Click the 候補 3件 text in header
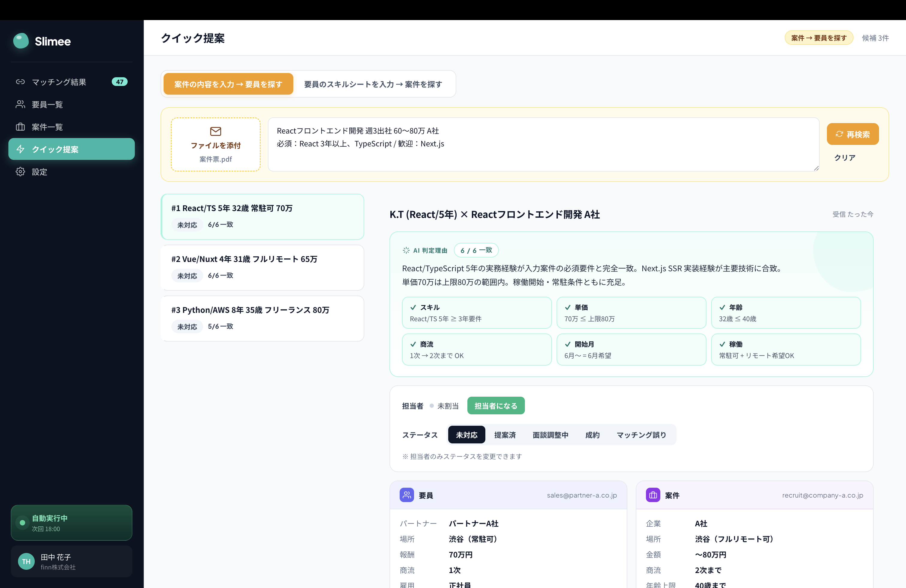The image size is (906, 588). [x=875, y=38]
